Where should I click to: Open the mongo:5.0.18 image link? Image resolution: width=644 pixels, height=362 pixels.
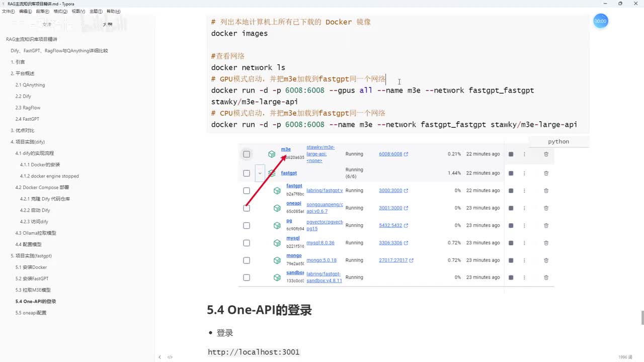tap(321, 260)
